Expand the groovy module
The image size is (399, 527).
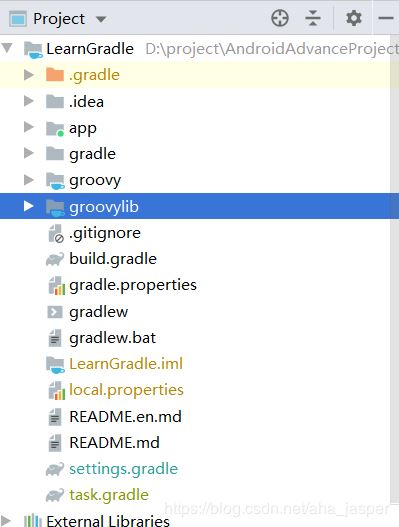pos(29,180)
